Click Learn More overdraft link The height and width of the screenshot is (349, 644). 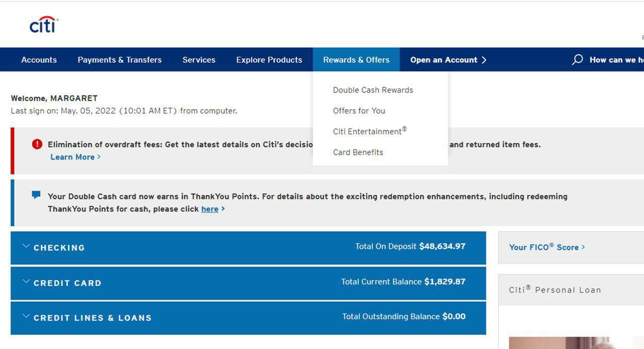click(75, 157)
